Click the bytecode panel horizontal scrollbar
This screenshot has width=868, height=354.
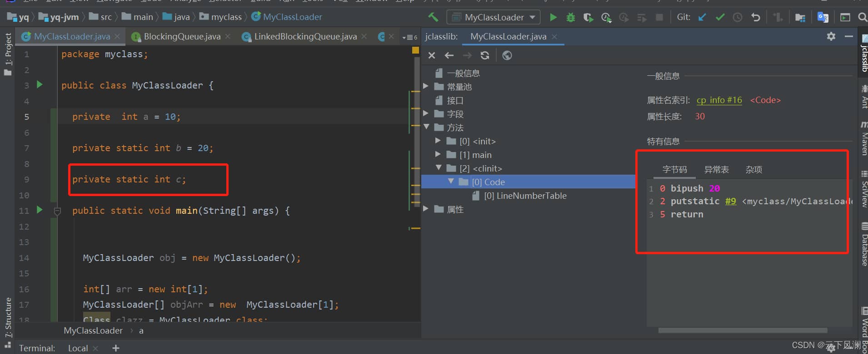743,330
